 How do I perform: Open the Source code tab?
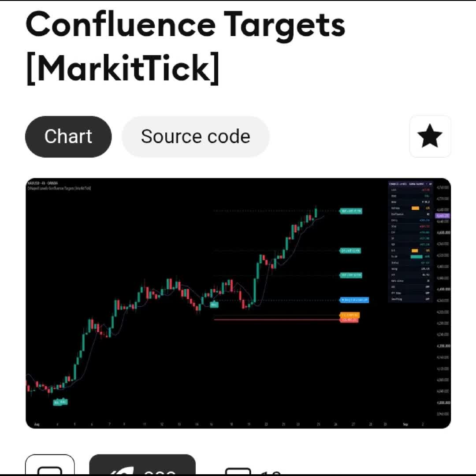pos(196,137)
